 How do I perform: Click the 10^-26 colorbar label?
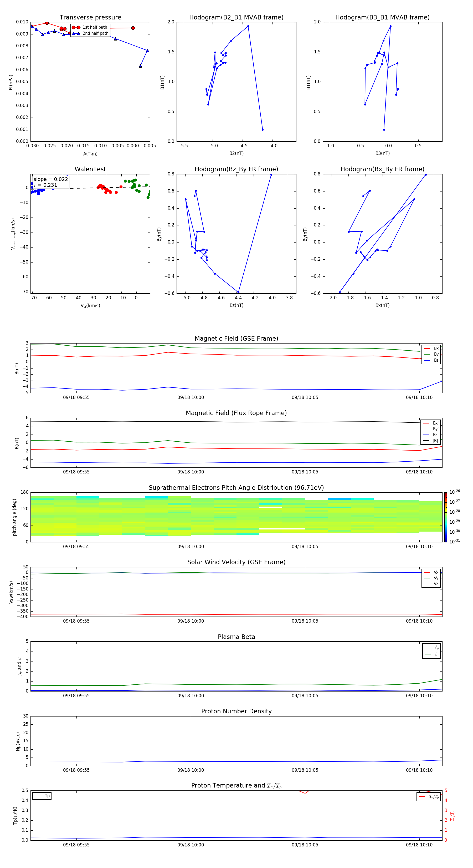455,492
